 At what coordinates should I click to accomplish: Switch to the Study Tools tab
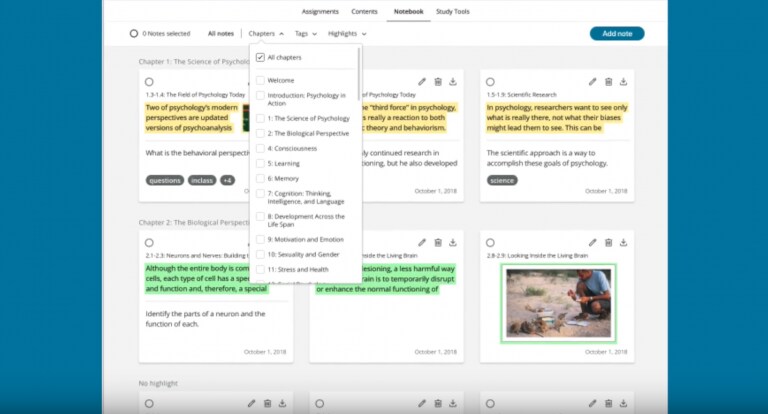[452, 11]
